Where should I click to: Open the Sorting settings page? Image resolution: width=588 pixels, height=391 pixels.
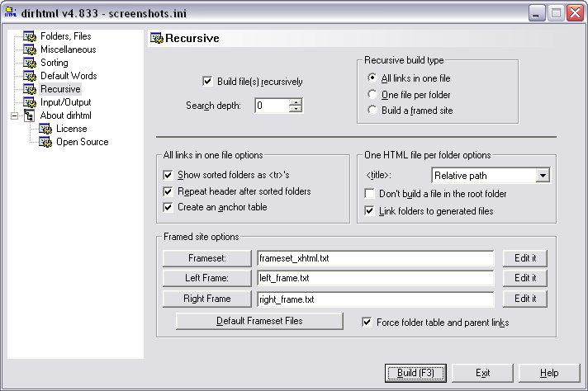point(55,63)
